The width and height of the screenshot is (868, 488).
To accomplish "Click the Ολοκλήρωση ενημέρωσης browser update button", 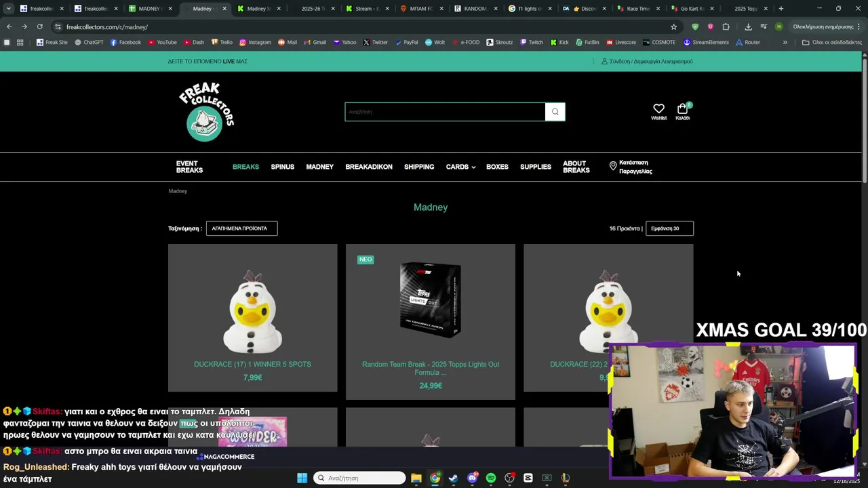I will click(x=823, y=27).
